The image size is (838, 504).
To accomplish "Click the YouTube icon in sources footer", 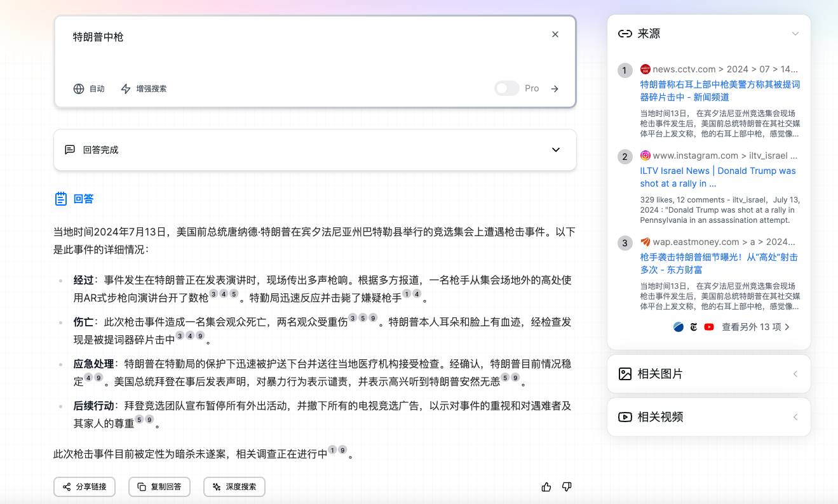I will tap(709, 327).
